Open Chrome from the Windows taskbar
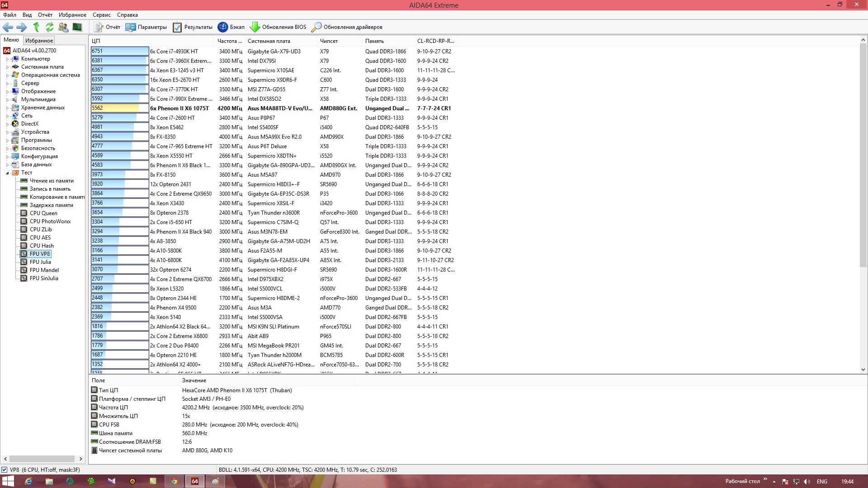 tap(174, 481)
